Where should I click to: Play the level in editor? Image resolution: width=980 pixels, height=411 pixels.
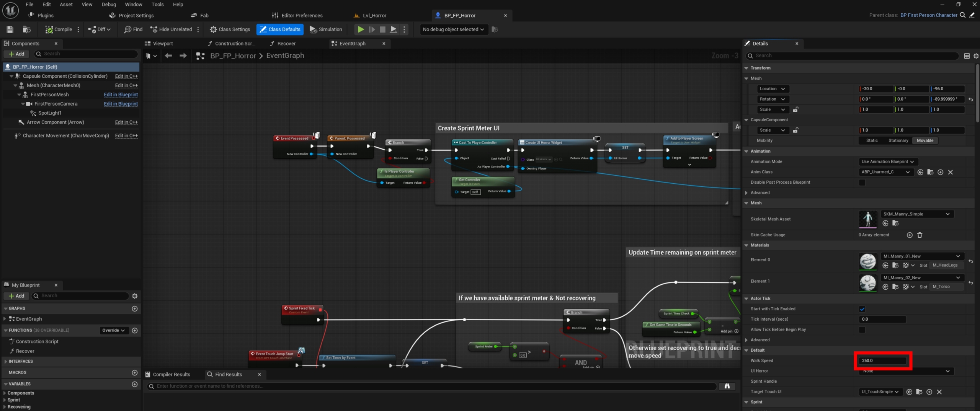tap(361, 29)
